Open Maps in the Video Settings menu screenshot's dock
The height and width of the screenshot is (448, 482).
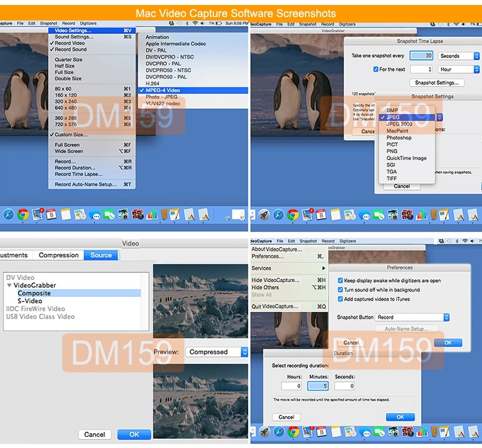tap(80, 214)
